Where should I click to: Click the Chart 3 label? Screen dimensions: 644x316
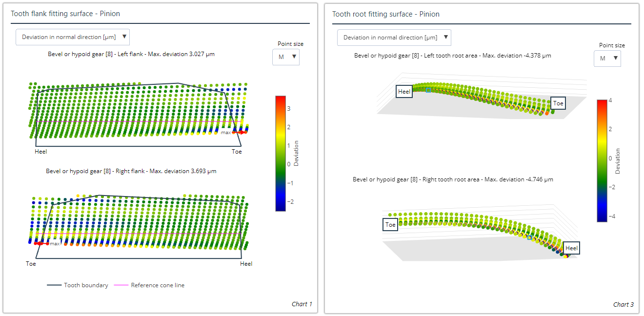tap(623, 305)
